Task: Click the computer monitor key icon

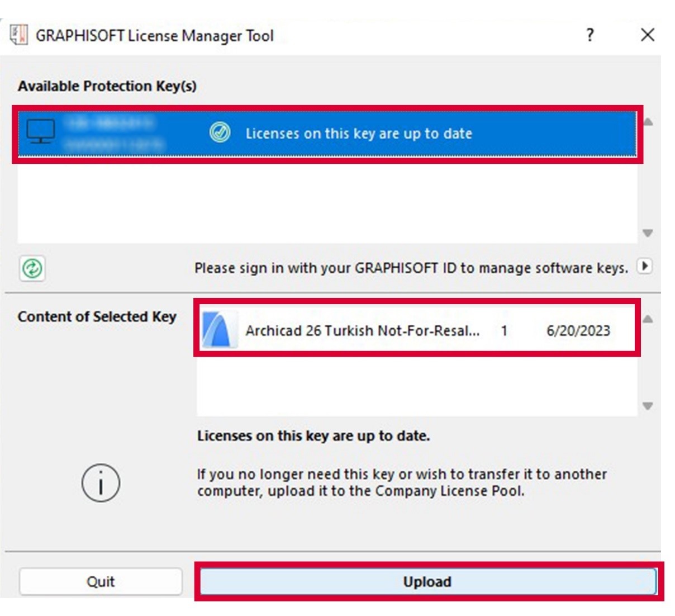Action: pyautogui.click(x=41, y=132)
